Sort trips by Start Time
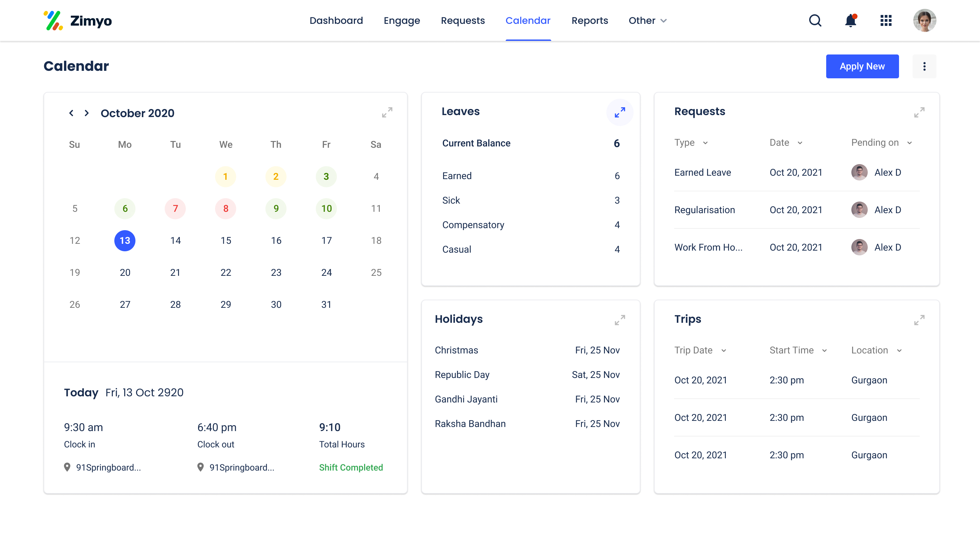 798,350
